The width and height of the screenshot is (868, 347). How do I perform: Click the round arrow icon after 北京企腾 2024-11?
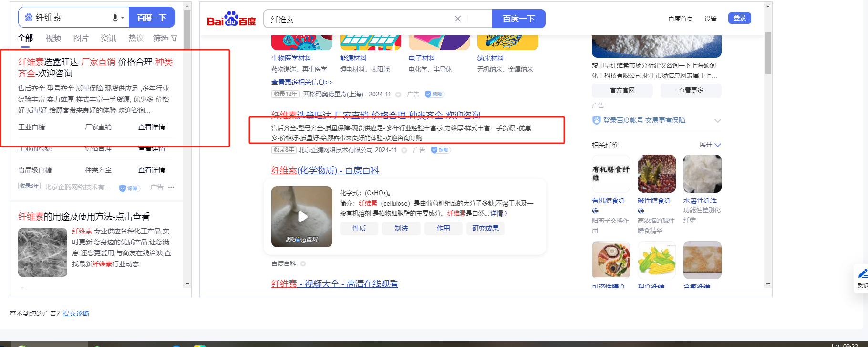point(404,150)
